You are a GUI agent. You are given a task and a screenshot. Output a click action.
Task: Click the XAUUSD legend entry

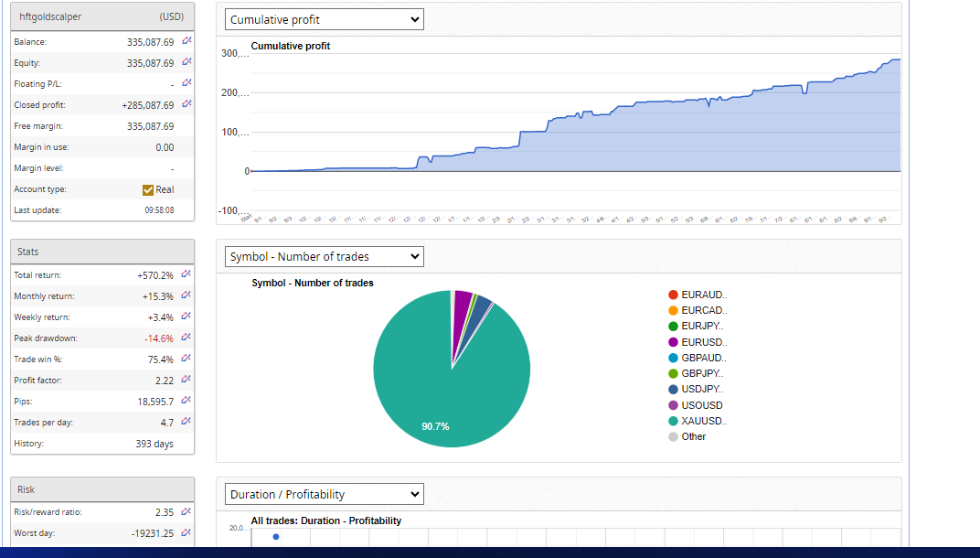coord(702,421)
